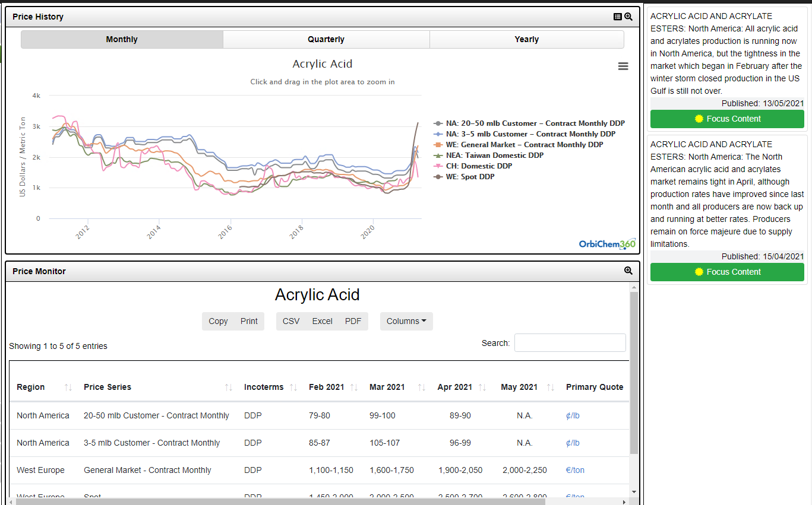Click the '89-90' Apr 2021 value
Viewport: 812px width, 505px height.
point(460,415)
